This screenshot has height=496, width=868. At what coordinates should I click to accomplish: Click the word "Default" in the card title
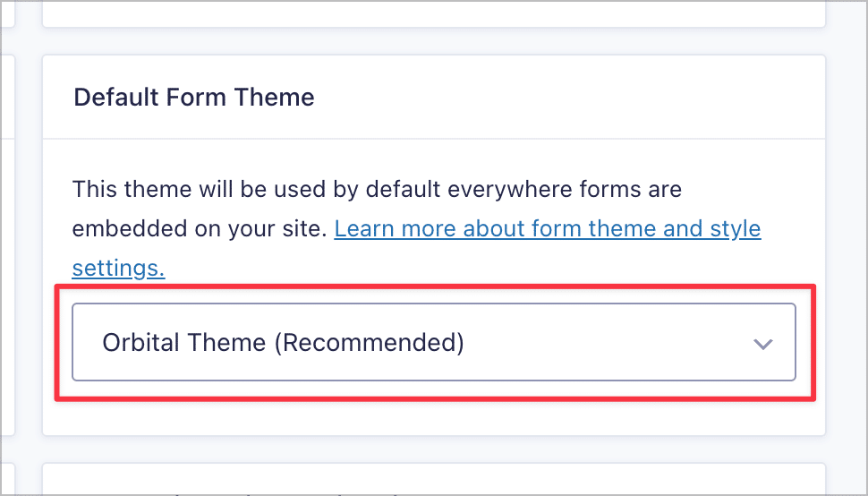112,97
